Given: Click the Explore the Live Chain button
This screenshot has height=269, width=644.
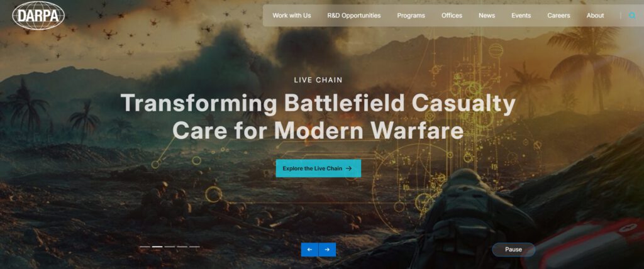Looking at the screenshot, I should [318, 168].
